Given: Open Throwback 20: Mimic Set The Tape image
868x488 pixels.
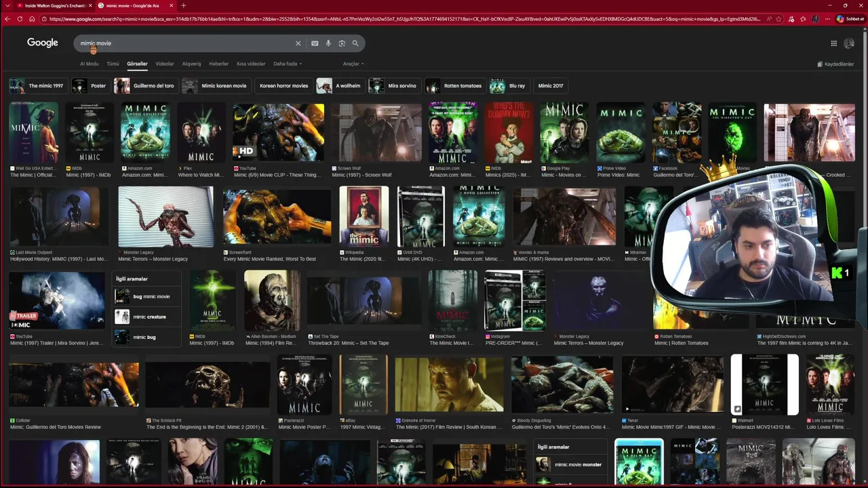Looking at the screenshot, I should 364,300.
